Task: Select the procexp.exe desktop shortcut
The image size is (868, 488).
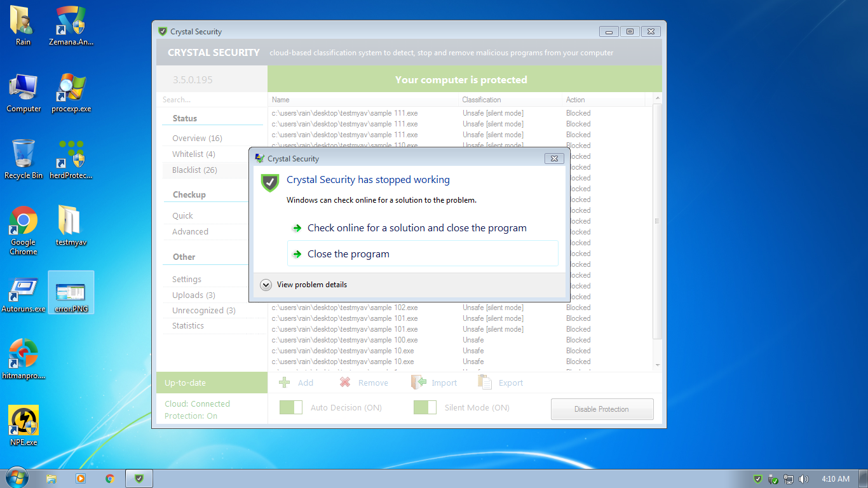Action: tap(71, 92)
